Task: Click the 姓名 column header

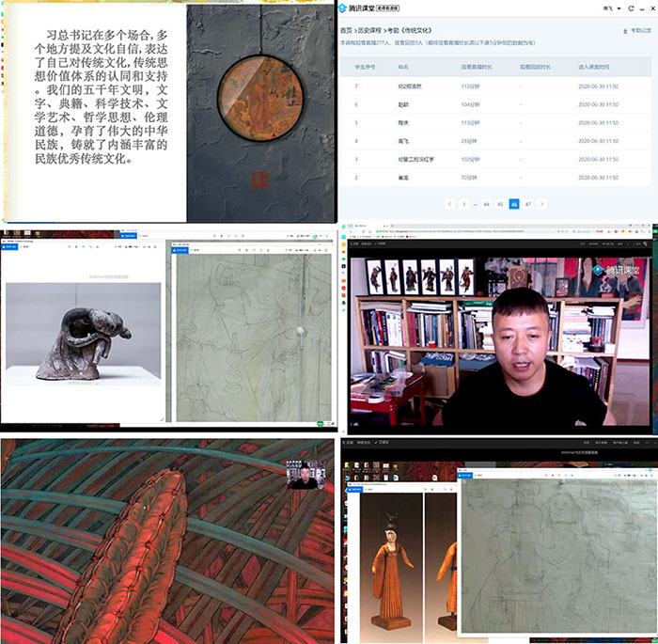Action: (403, 67)
